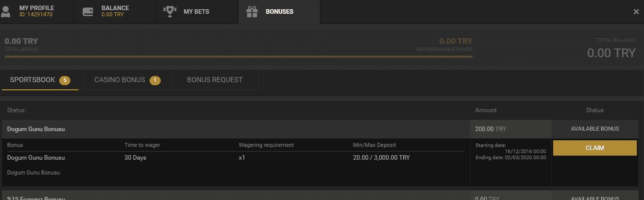Open the My Profile tab
Screen dimensions: 644x200
[37, 11]
